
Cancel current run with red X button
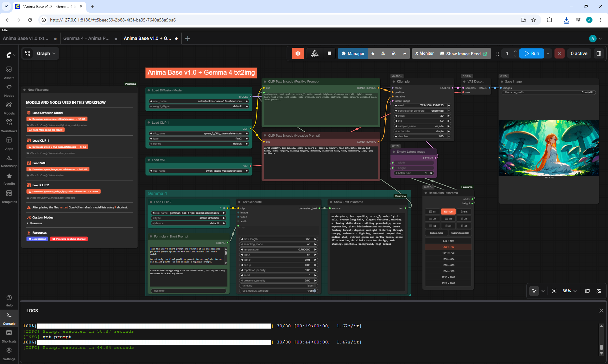click(x=560, y=53)
